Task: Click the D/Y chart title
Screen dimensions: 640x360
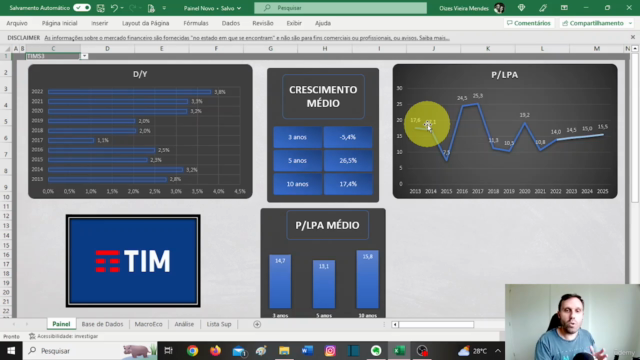Action: click(140, 74)
